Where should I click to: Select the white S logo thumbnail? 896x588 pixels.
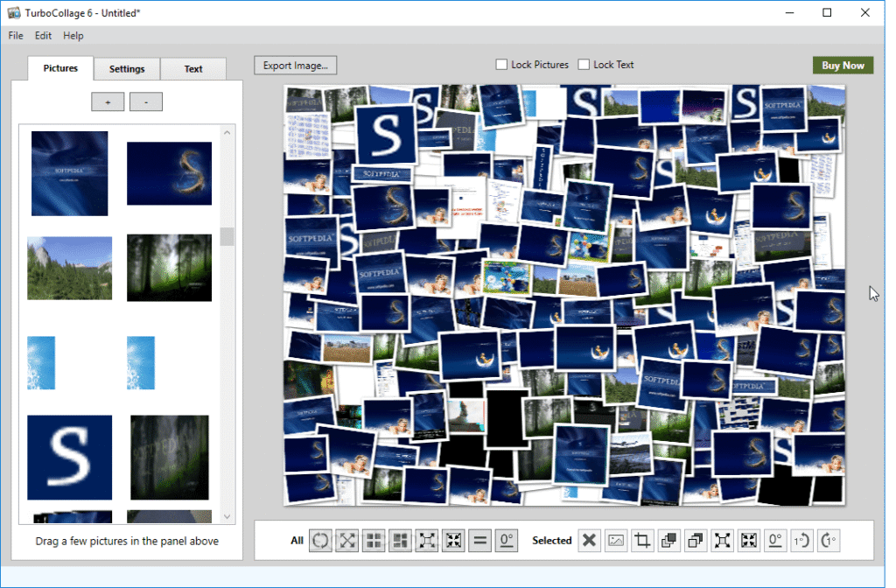coord(70,457)
